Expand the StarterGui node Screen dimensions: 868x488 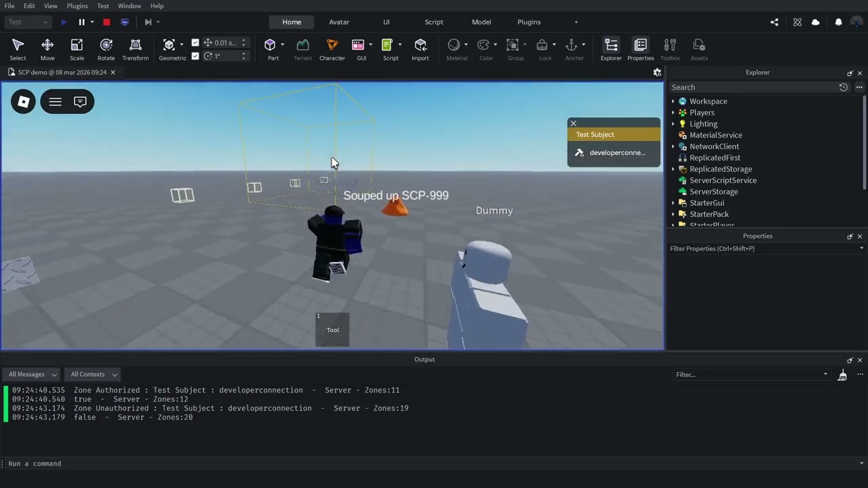(673, 203)
